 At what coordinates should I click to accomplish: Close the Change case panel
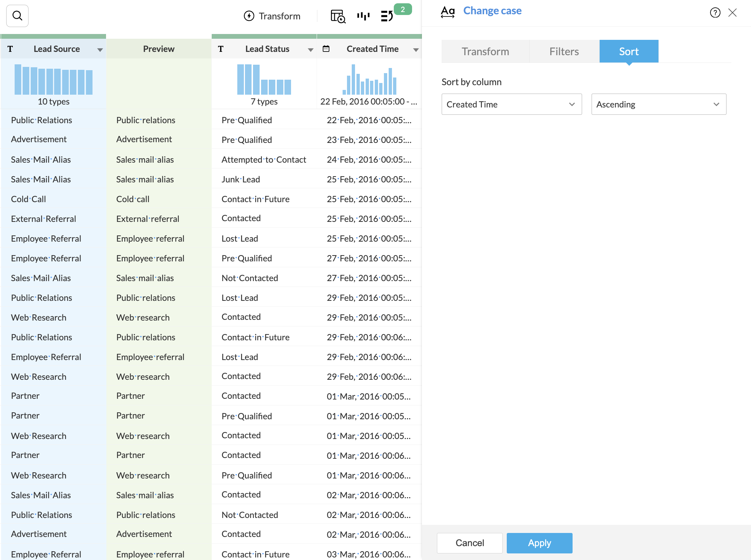pos(732,13)
